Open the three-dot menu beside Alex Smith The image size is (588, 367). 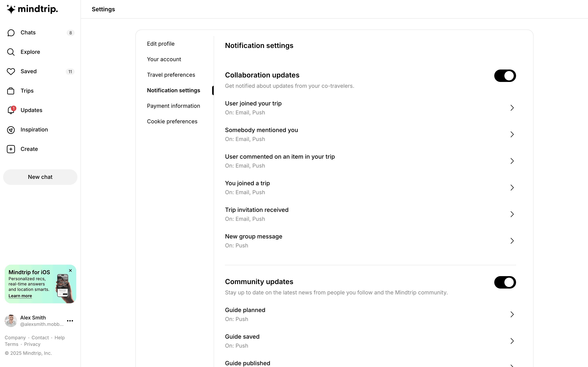[70, 321]
